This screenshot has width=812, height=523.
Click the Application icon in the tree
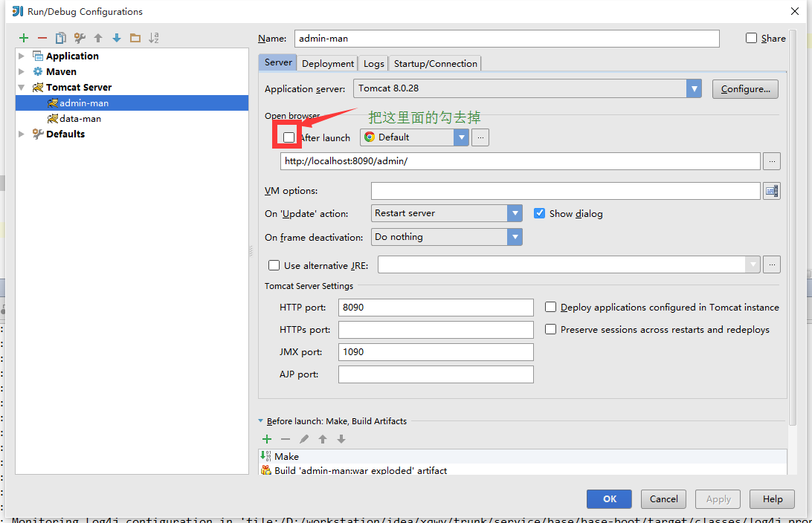click(x=38, y=56)
